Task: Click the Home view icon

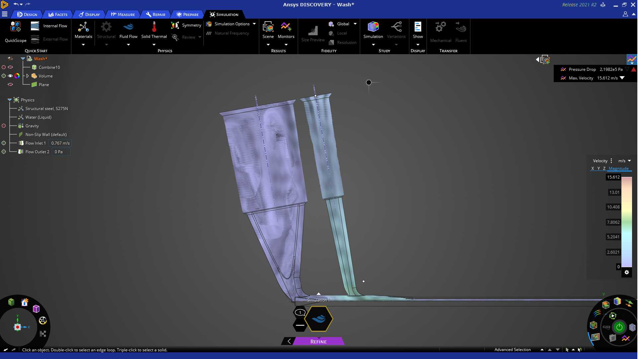Action: click(x=25, y=302)
